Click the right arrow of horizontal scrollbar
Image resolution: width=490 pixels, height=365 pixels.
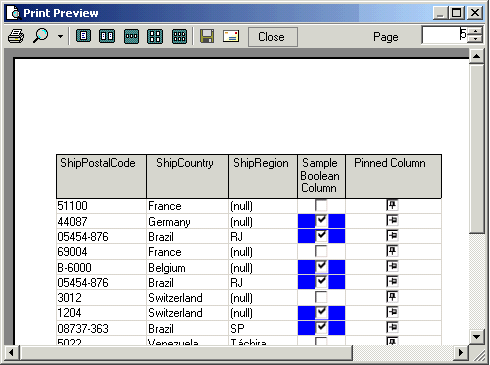coord(461,352)
